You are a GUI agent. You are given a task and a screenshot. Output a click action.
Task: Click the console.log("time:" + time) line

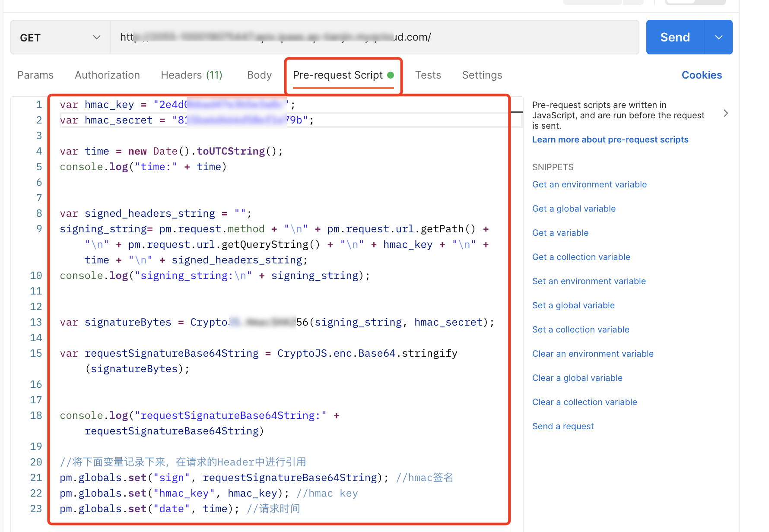(x=143, y=167)
